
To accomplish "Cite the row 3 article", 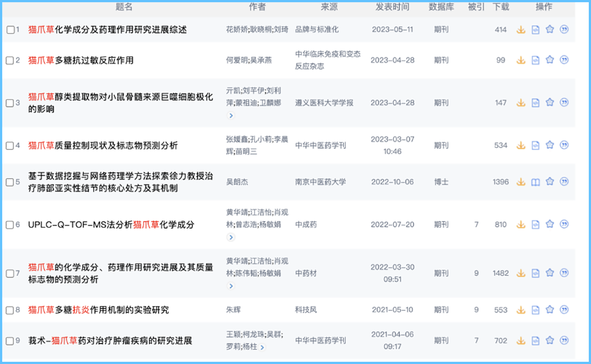I will click(x=564, y=102).
